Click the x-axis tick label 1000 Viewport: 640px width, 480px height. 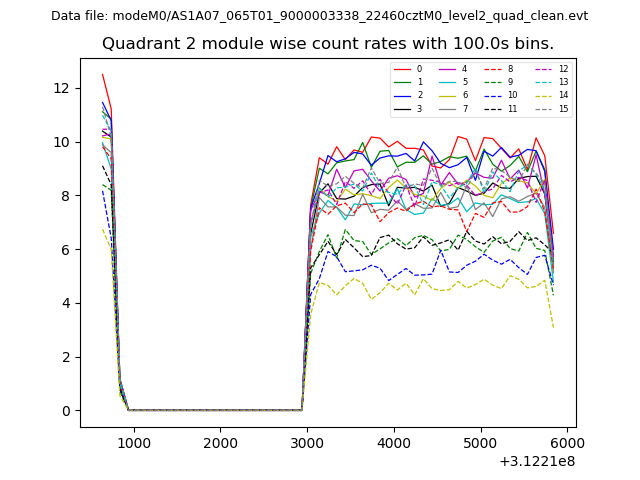coord(133,443)
